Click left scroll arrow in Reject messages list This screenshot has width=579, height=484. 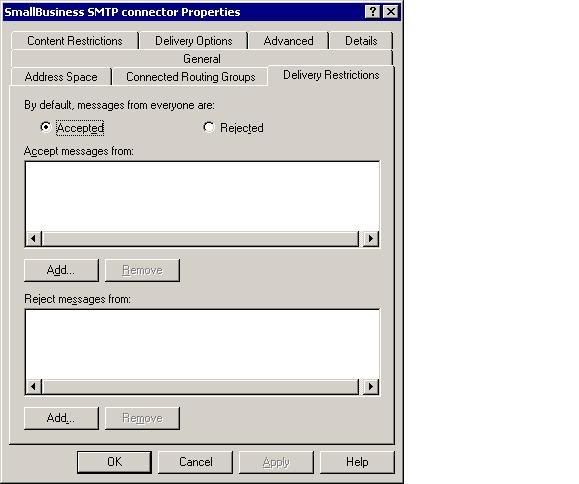click(34, 387)
